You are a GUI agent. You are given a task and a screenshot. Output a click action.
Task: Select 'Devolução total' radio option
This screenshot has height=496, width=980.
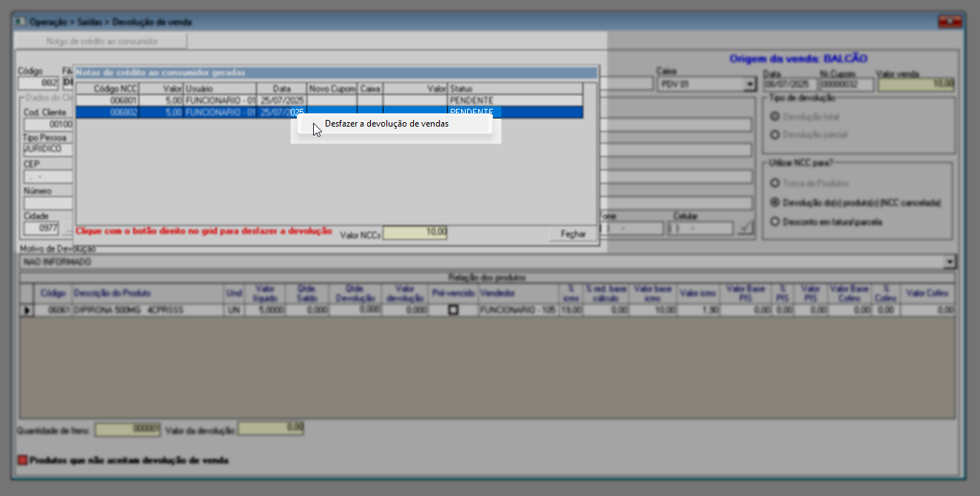pos(776,117)
